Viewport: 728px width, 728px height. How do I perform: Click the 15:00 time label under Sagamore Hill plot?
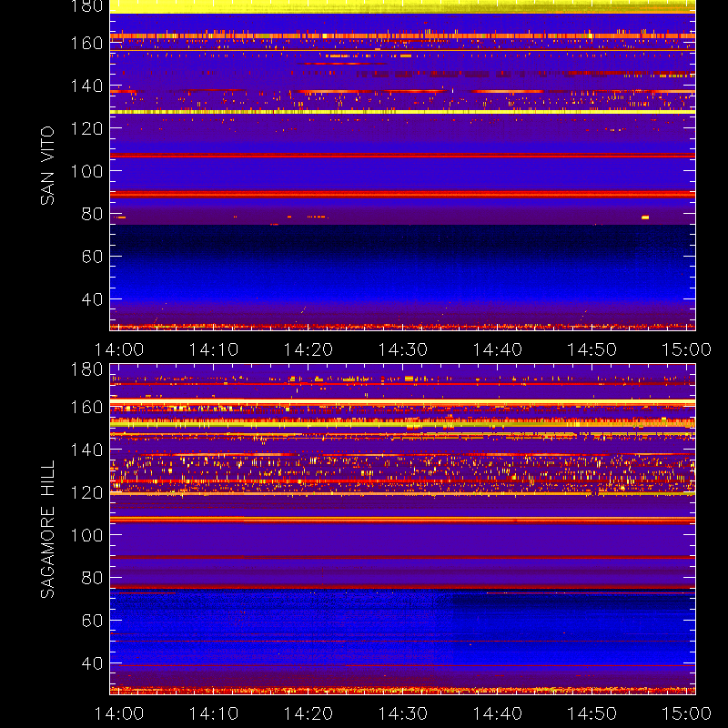[x=686, y=713]
